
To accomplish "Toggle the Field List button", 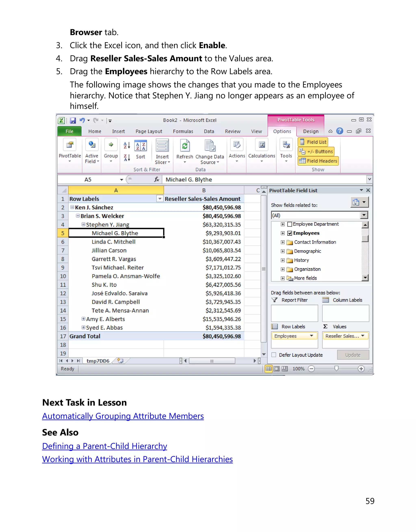I will pyautogui.click(x=313, y=142).
